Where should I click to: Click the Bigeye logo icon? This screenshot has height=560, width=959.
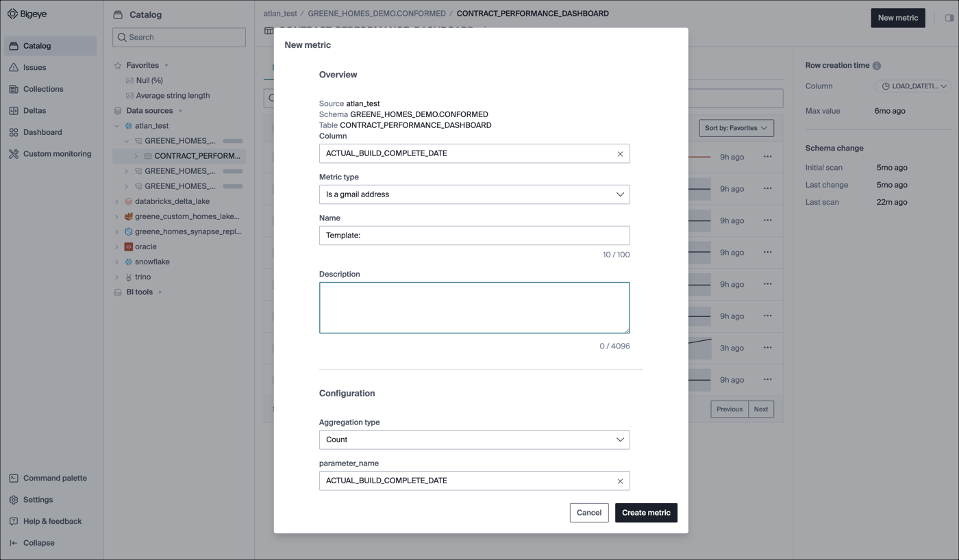[12, 14]
